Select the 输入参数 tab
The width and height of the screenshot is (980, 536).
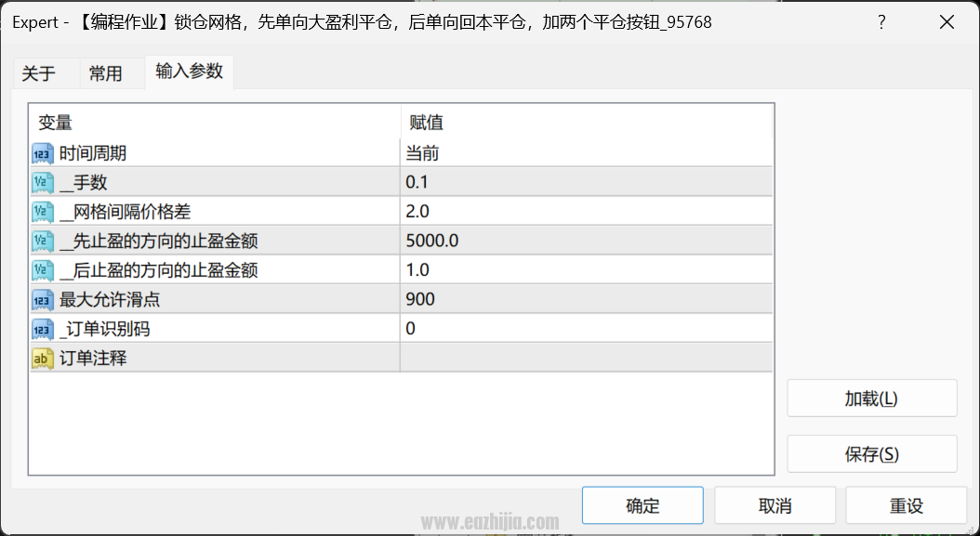[190, 72]
